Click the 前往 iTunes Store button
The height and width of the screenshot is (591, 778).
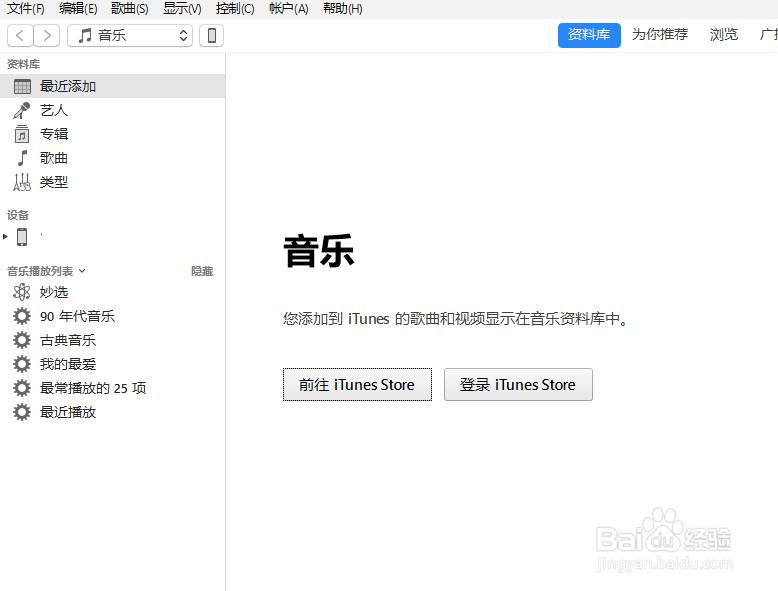pyautogui.click(x=357, y=385)
